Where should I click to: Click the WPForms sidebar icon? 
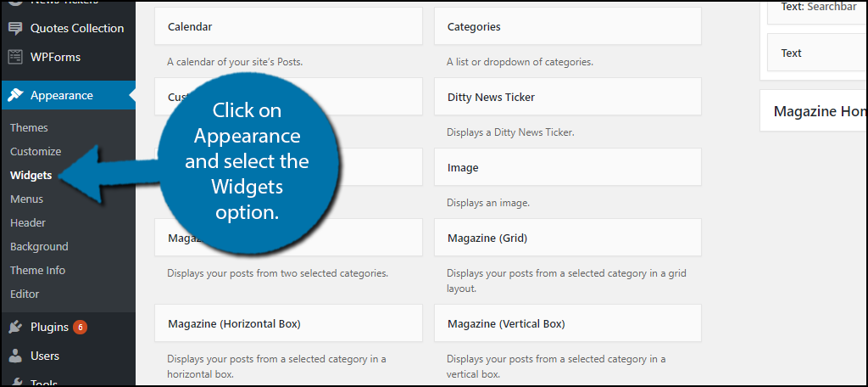[15, 58]
